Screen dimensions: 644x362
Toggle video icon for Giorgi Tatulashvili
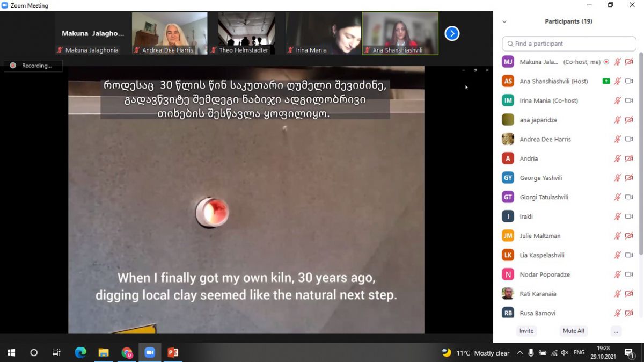pyautogui.click(x=629, y=197)
